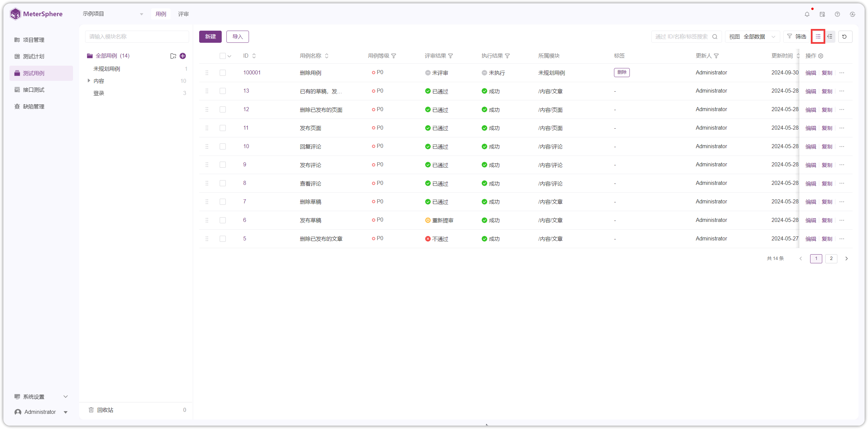Screen dimensions: 868x429
Task: Expand all modules folder icon
Action: click(x=173, y=56)
